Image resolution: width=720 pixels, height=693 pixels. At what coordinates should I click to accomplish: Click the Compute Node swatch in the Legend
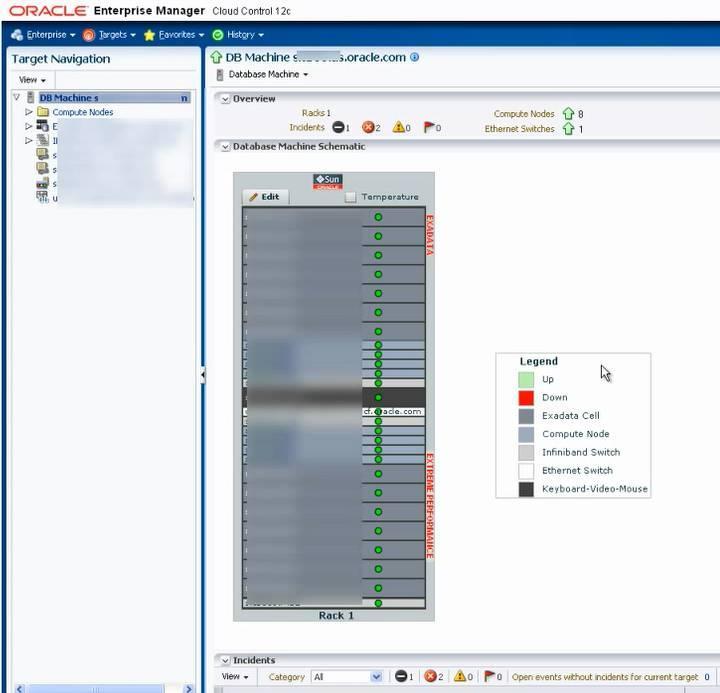(x=526, y=434)
